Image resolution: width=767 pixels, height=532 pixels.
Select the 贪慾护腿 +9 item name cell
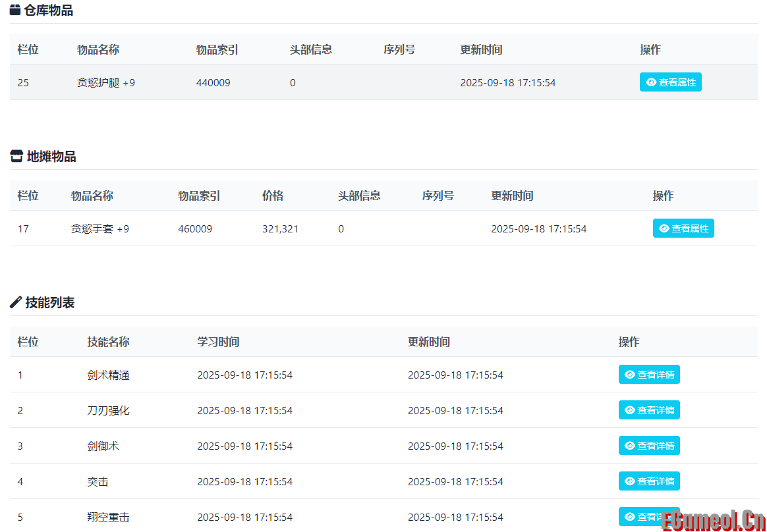105,83
